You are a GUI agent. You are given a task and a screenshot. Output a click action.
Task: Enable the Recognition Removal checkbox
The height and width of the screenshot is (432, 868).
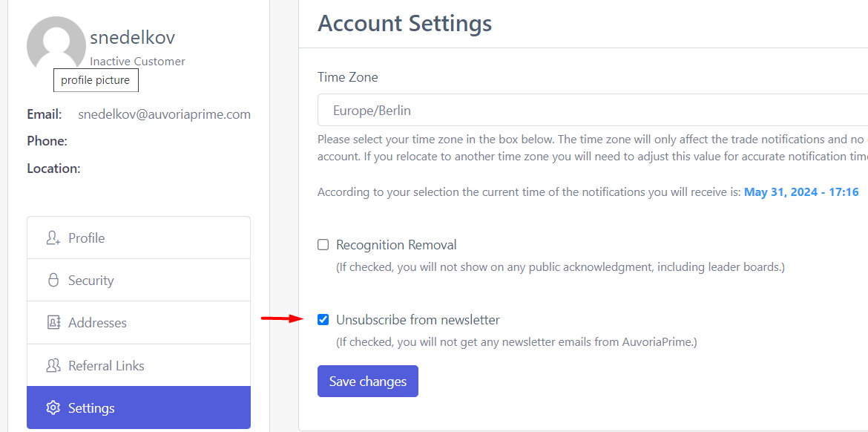tap(323, 245)
